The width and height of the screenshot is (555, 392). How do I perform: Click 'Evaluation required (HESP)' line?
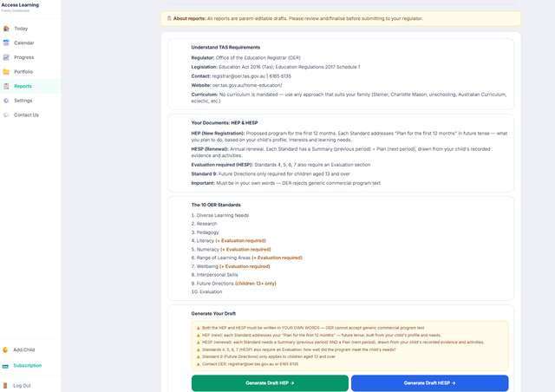281,165
